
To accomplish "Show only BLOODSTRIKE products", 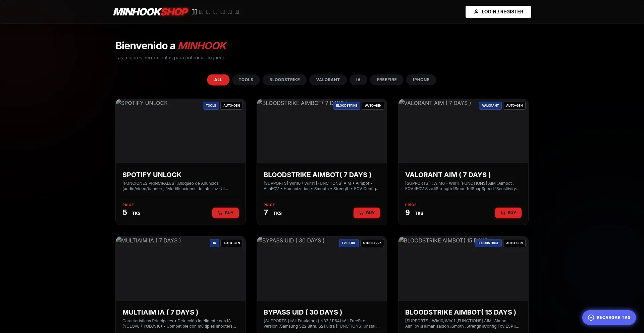I will click(x=284, y=80).
